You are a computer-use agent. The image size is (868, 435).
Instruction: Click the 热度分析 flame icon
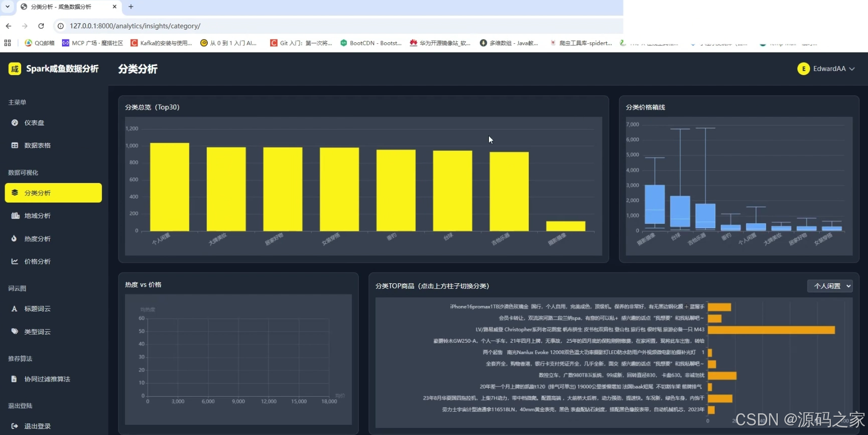[14, 238]
